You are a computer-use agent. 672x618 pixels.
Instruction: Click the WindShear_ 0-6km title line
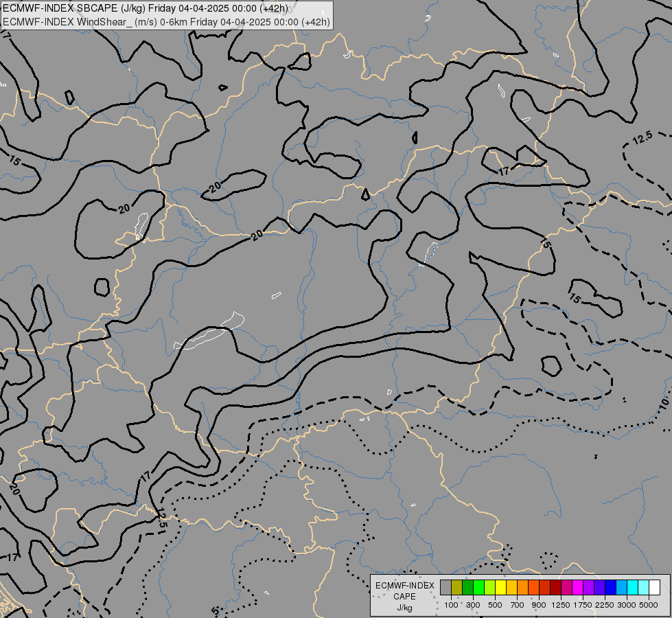point(166,22)
